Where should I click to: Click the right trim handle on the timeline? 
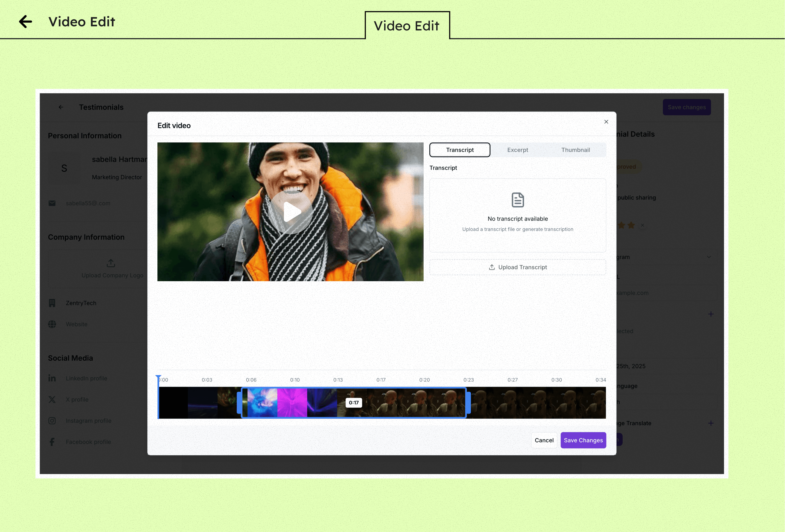(x=468, y=403)
